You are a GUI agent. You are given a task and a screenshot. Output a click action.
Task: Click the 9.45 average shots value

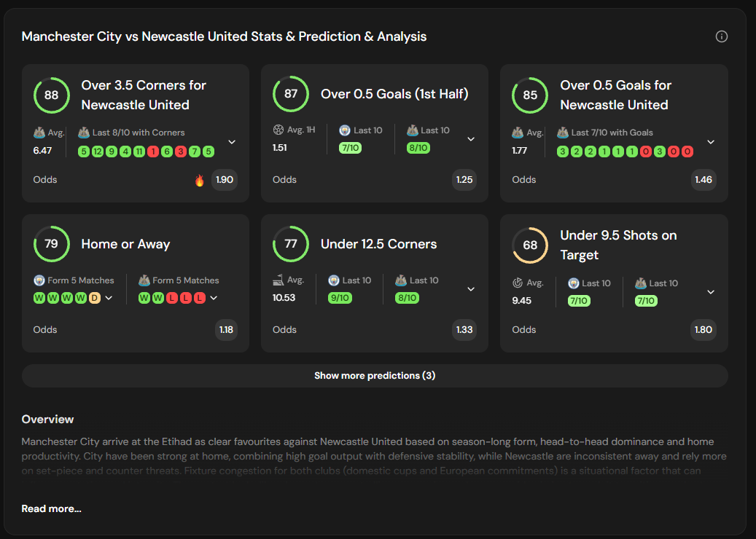522,301
